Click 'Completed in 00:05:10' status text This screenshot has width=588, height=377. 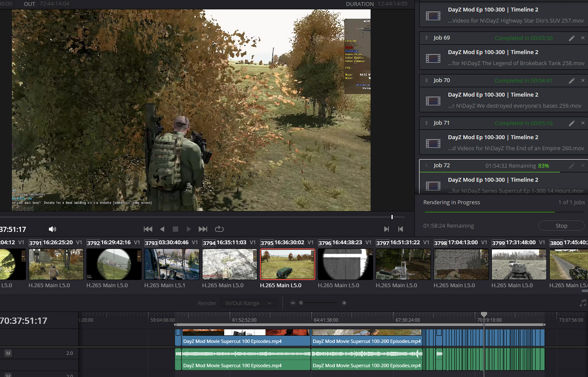[x=523, y=123]
